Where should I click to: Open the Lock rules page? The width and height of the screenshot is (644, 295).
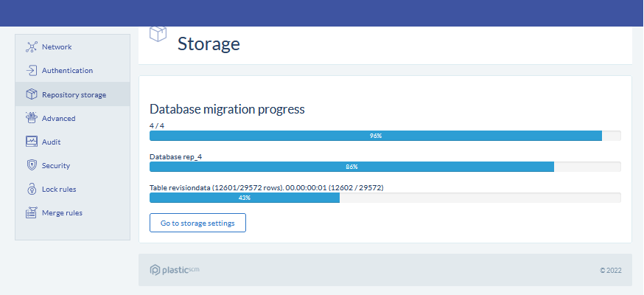pyautogui.click(x=59, y=190)
